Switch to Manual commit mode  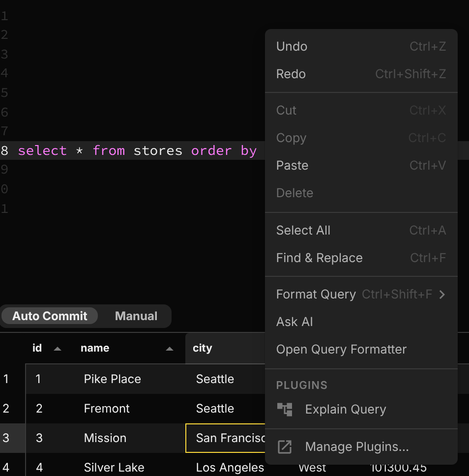pyautogui.click(x=136, y=316)
